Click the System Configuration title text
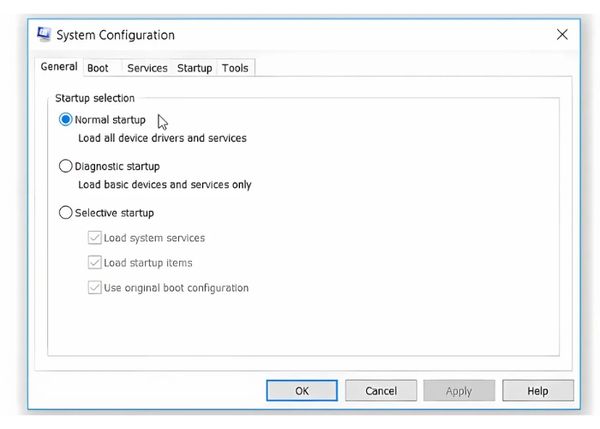Viewport: 600px width, 429px height. point(115,35)
